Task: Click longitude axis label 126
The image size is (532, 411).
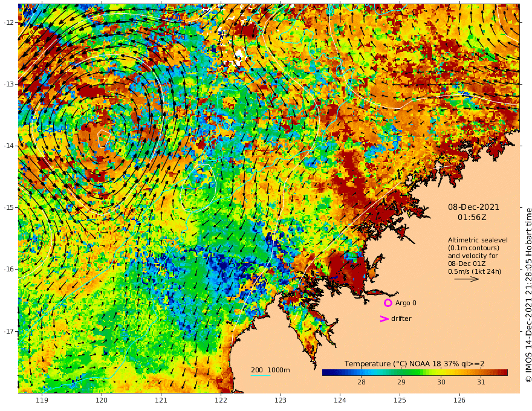Action: point(459,400)
